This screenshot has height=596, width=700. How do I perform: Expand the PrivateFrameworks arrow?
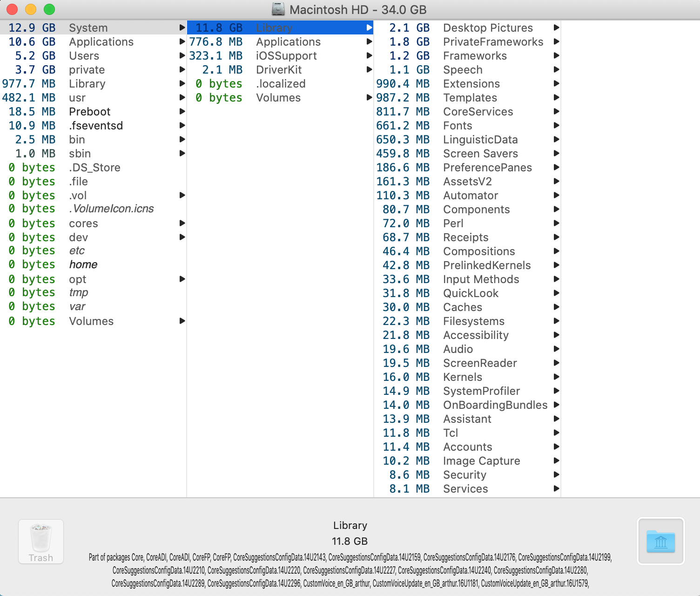(x=557, y=42)
